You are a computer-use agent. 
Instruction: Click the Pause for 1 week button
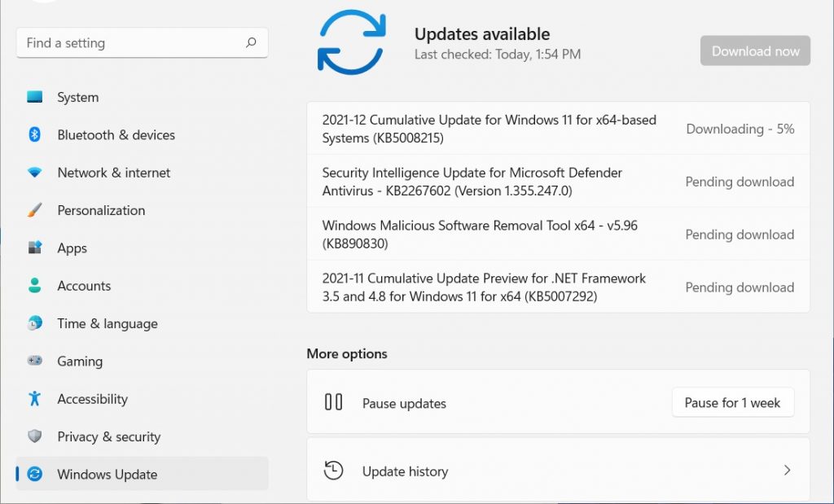coord(732,402)
